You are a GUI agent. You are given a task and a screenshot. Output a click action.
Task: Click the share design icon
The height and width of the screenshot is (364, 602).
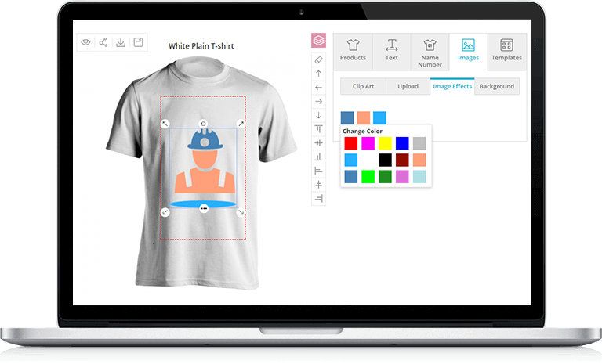pos(103,42)
